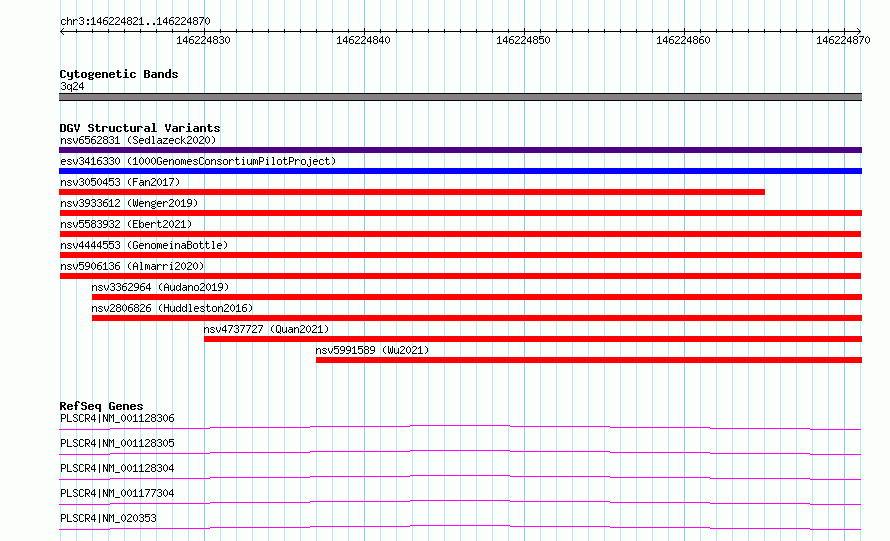Click the magenta line under PLSCR4|NM_001128304
The width and height of the screenshot is (890, 541).
[460, 477]
